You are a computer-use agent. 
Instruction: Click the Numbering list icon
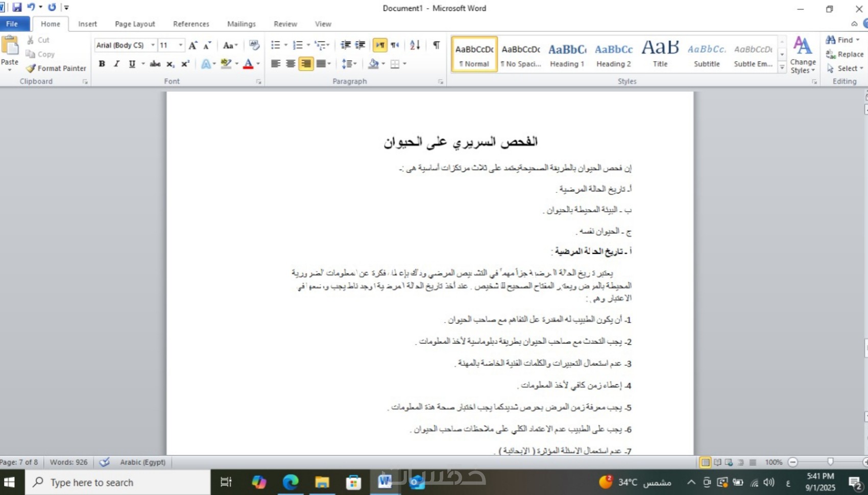[x=298, y=45]
